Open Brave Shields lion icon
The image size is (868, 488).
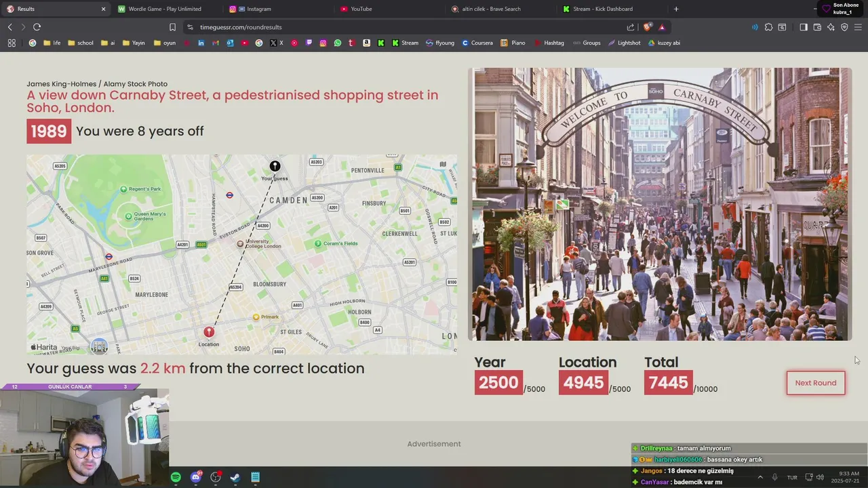pyautogui.click(x=648, y=27)
